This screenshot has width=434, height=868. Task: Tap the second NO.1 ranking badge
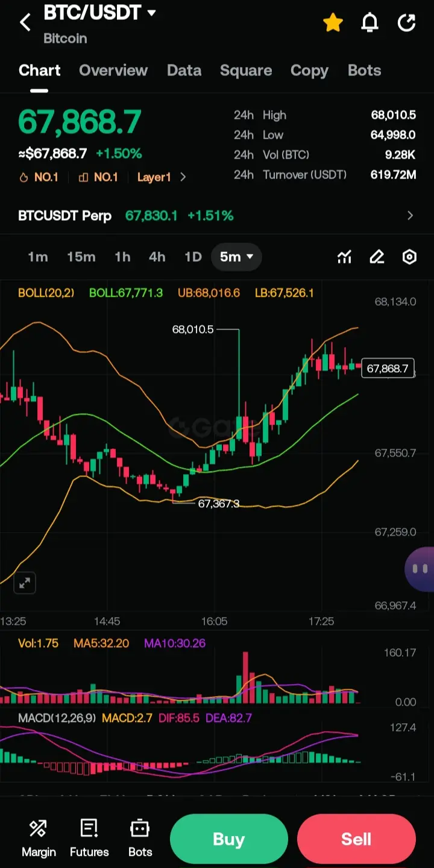coord(98,177)
